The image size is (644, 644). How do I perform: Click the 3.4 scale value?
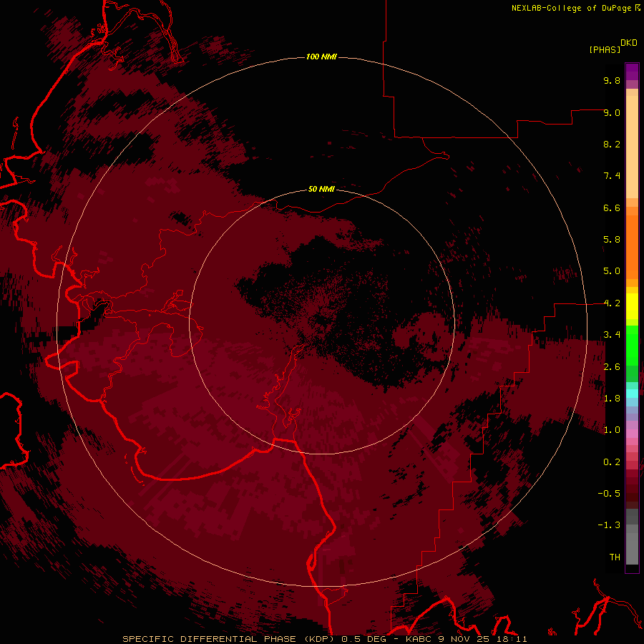click(612, 335)
